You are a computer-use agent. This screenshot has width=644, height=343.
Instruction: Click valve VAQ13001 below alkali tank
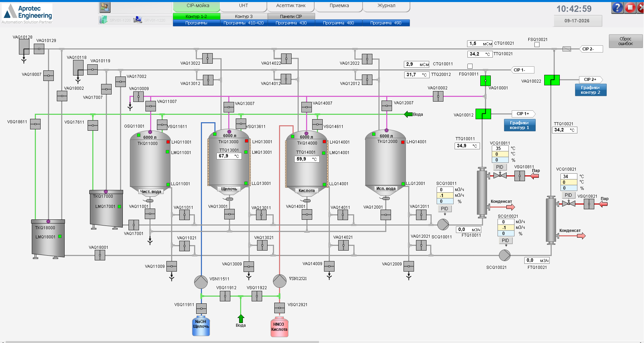[x=229, y=214]
